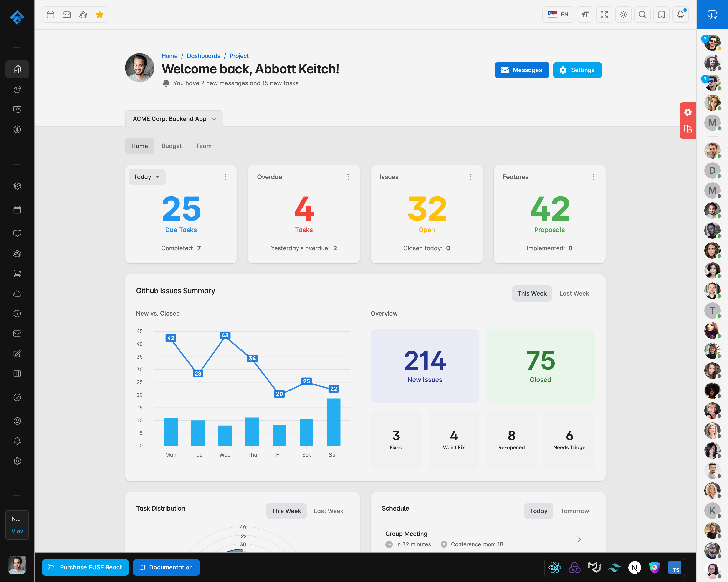Follow the Project breadcrumb link

[x=239, y=56]
